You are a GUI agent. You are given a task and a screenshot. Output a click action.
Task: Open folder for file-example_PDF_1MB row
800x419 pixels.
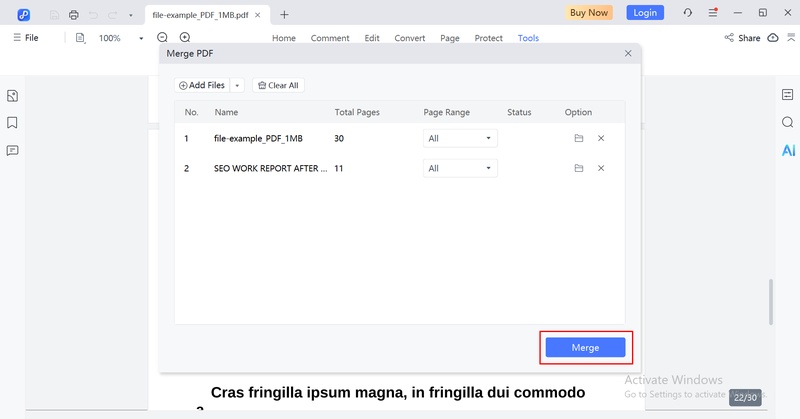578,139
